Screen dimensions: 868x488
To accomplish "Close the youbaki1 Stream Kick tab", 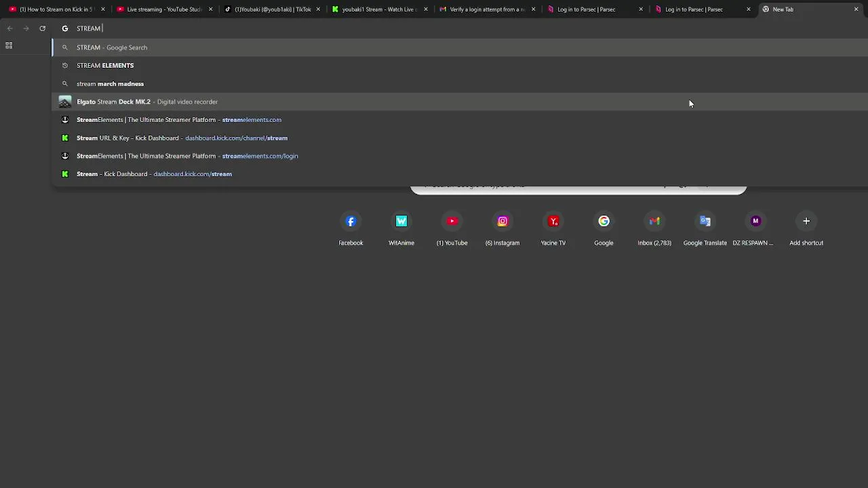I will point(426,9).
